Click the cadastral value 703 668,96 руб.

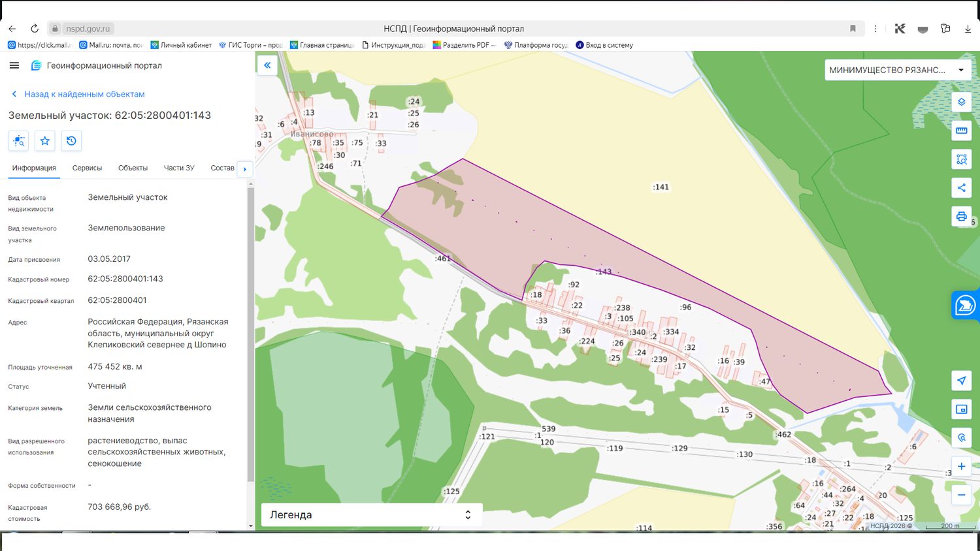coord(120,507)
